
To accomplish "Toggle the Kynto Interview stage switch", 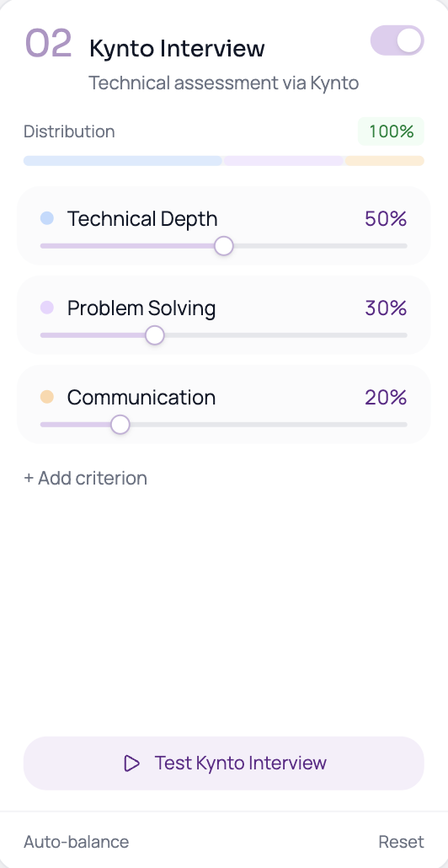I will (397, 40).
